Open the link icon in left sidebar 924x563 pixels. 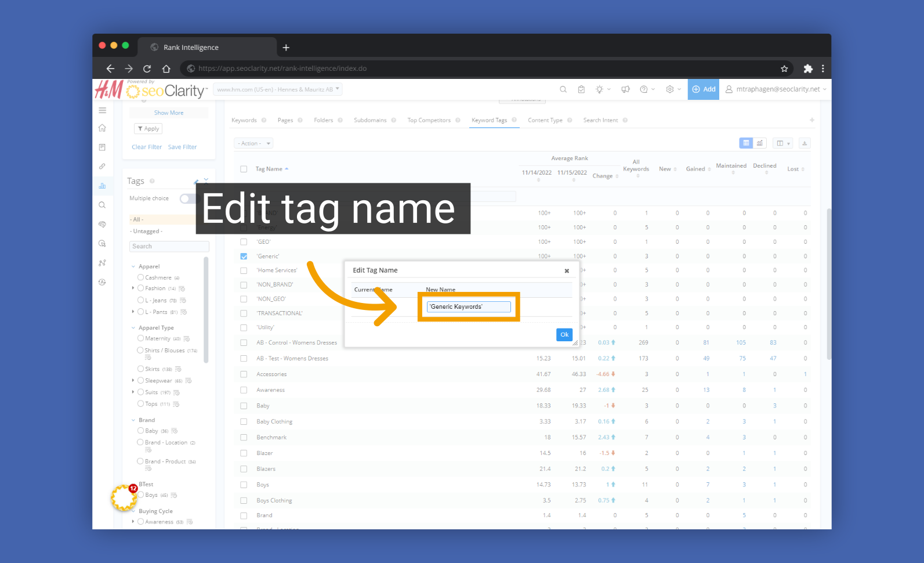pos(102,167)
